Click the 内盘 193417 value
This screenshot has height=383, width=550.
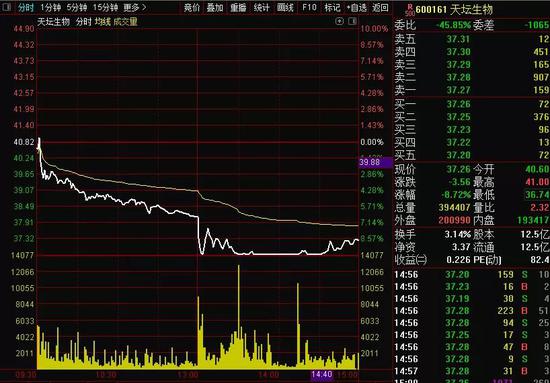click(x=534, y=220)
